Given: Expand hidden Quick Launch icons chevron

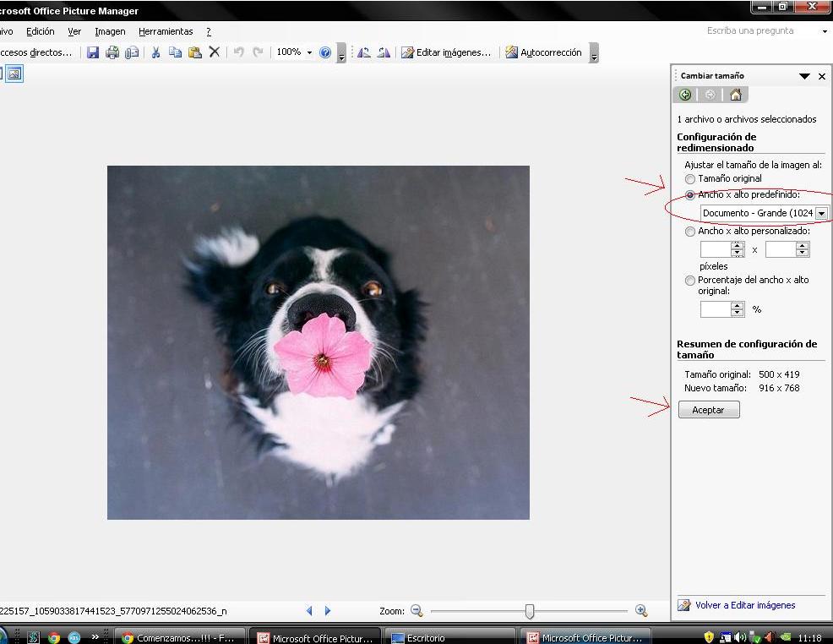Looking at the screenshot, I should click(x=95, y=636).
